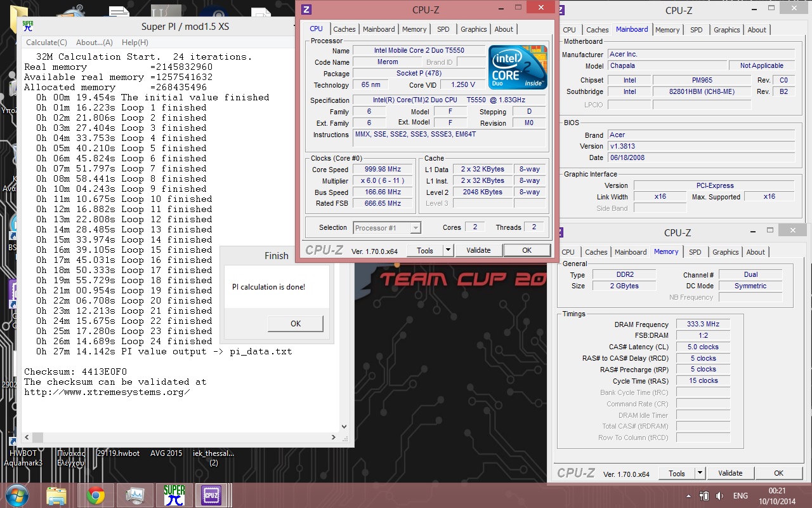Show hidden tray icons arrow
Viewport: 812px width, 508px height.
tap(690, 495)
